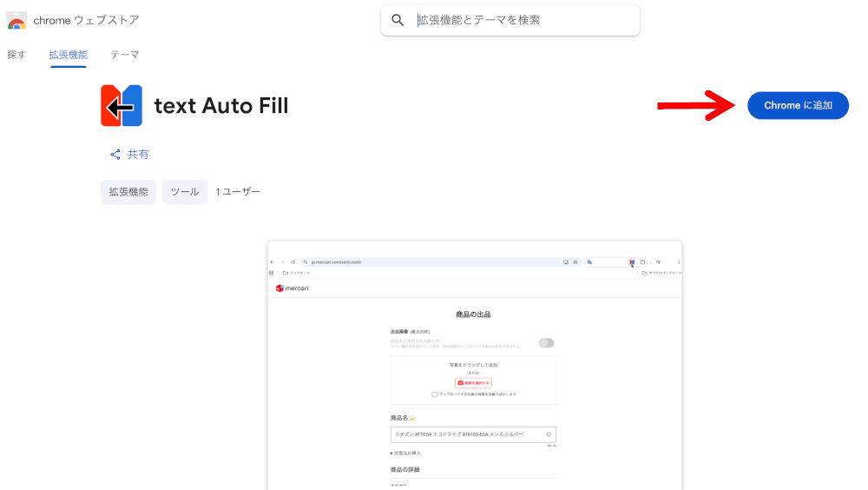This screenshot has height=490, width=868.
Task: Click the ツール category chip
Action: (x=185, y=192)
